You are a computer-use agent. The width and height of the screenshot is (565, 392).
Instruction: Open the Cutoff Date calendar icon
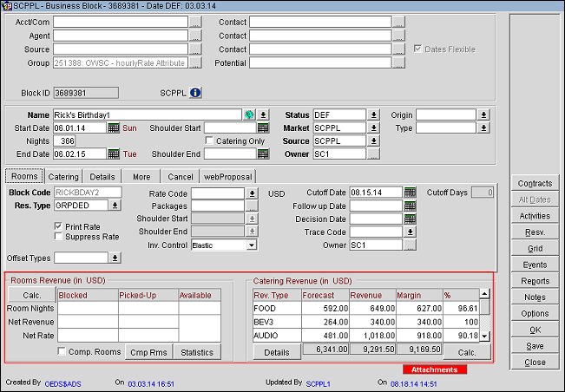pos(411,193)
